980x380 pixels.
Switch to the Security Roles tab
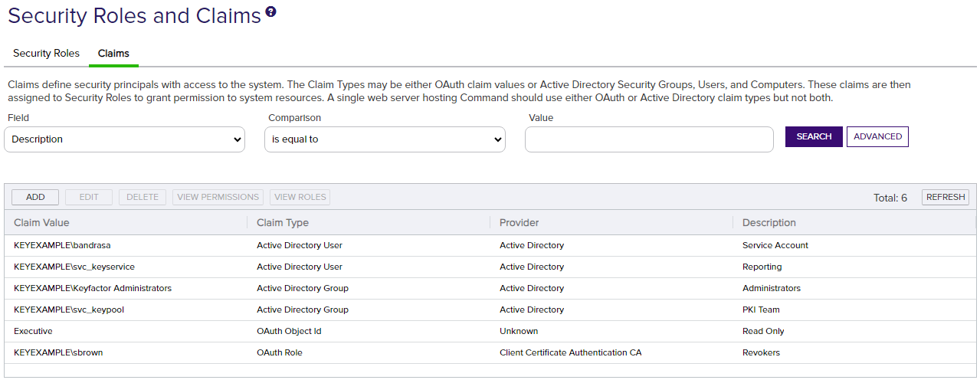(46, 54)
